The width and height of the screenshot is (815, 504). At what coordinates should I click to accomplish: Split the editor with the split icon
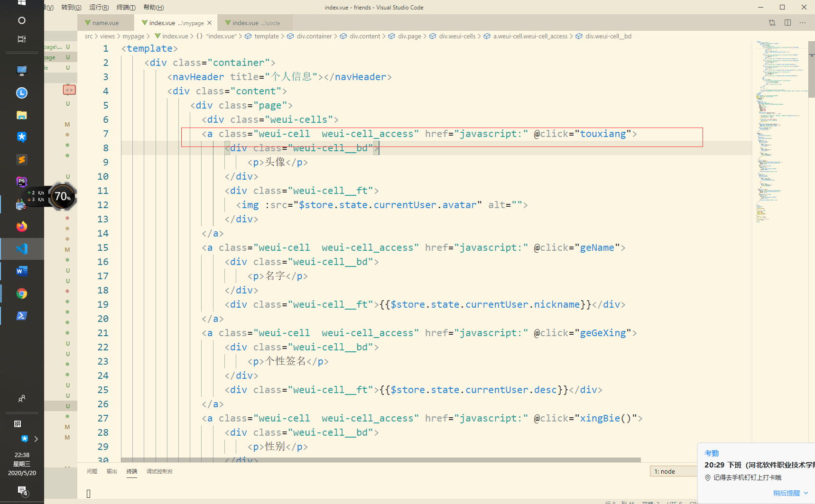[x=788, y=22]
